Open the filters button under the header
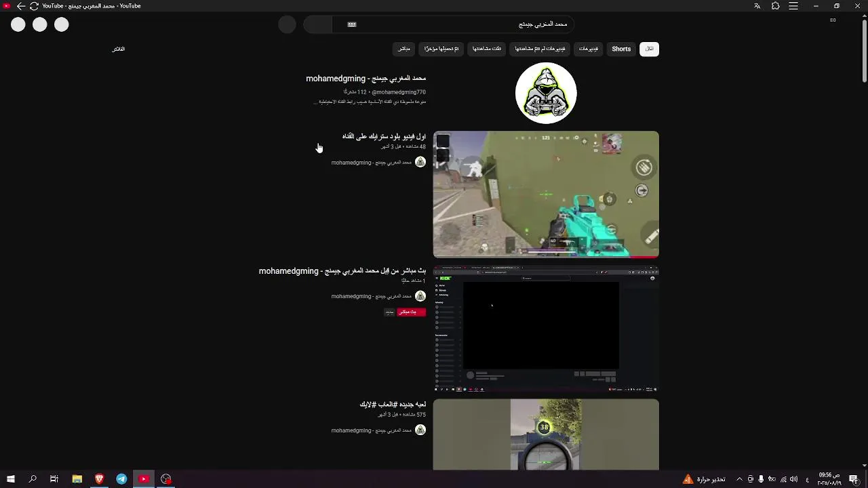The width and height of the screenshot is (868, 488). click(119, 49)
